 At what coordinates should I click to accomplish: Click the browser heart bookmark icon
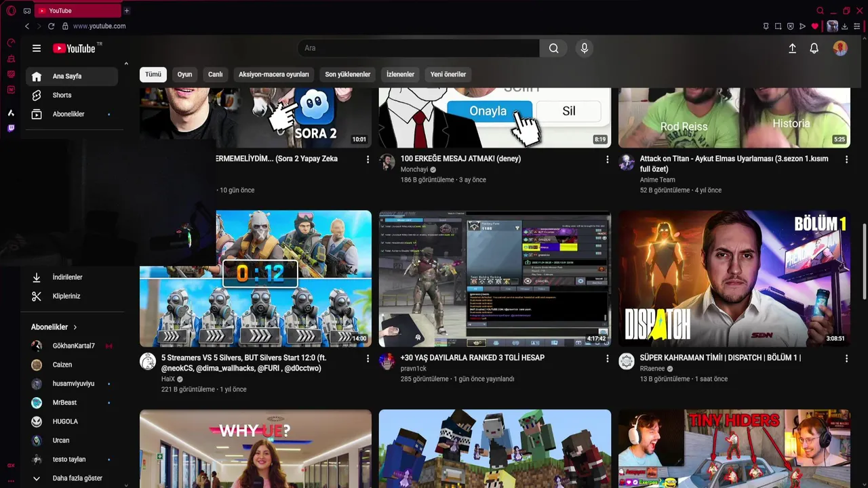click(814, 26)
